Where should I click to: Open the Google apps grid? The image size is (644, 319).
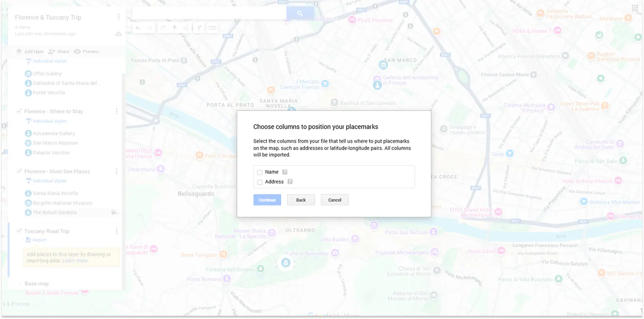click(x=635, y=8)
